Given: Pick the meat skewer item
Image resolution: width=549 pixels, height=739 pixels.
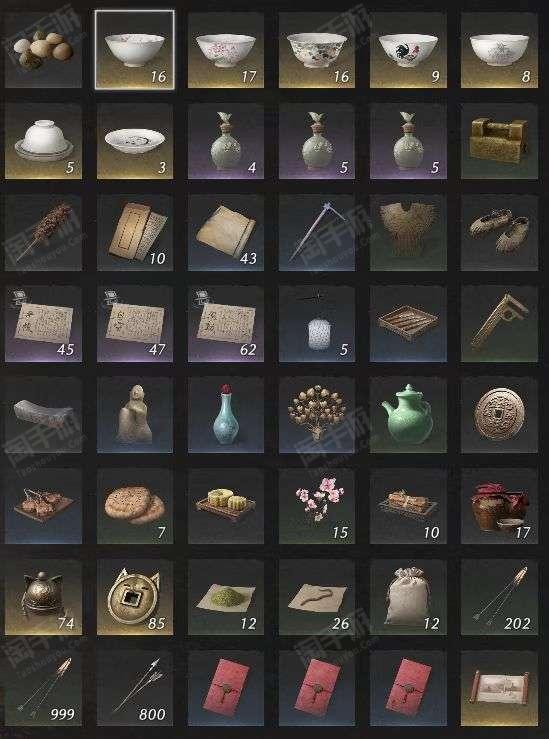Looking at the screenshot, I should 43,232.
